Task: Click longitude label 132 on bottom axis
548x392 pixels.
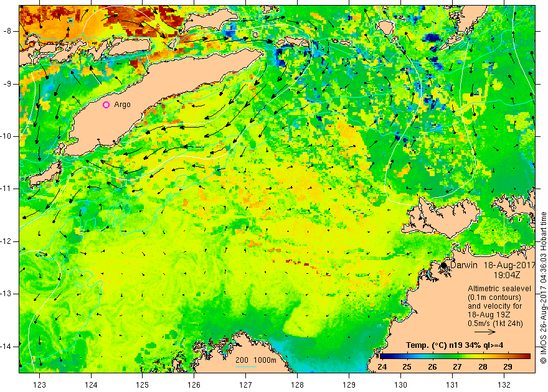Action: (x=504, y=385)
